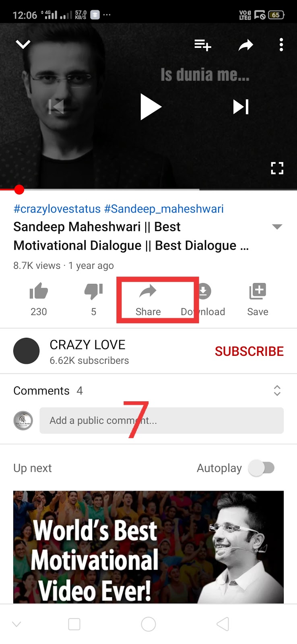Play the video

(151, 107)
